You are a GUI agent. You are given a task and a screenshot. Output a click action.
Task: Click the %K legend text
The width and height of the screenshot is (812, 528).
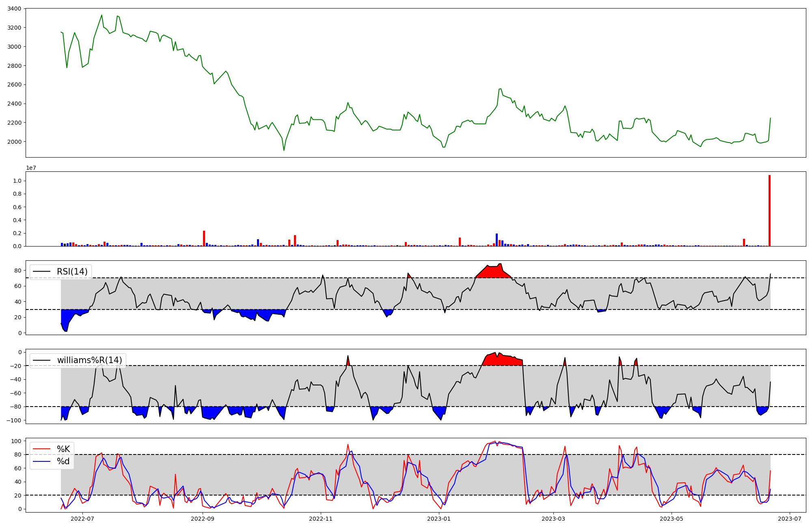63,449
